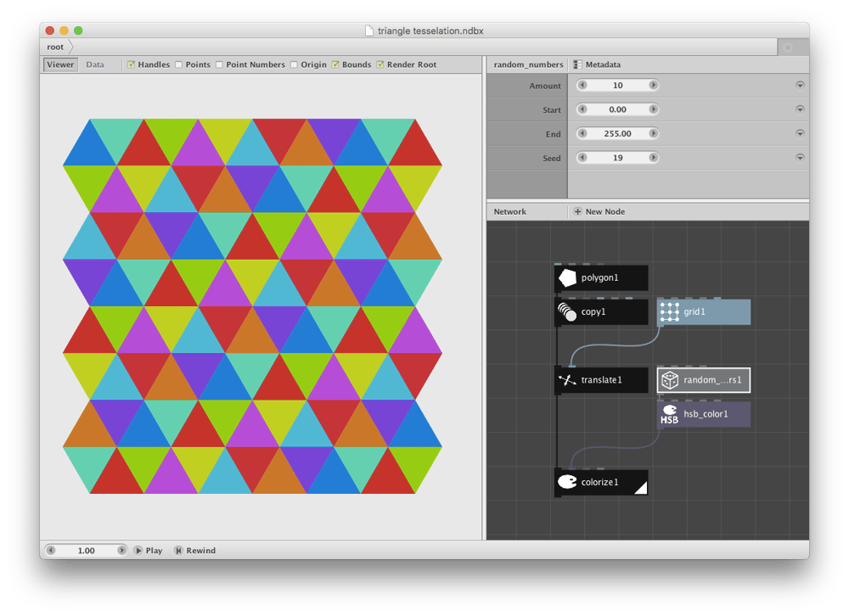Image resolution: width=849 pixels, height=616 pixels.
Task: Select the polygon1 node label
Action: pos(599,277)
